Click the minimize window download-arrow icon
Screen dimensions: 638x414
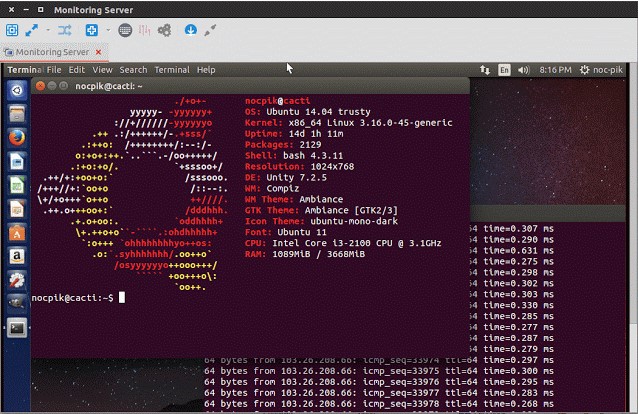[x=190, y=30]
